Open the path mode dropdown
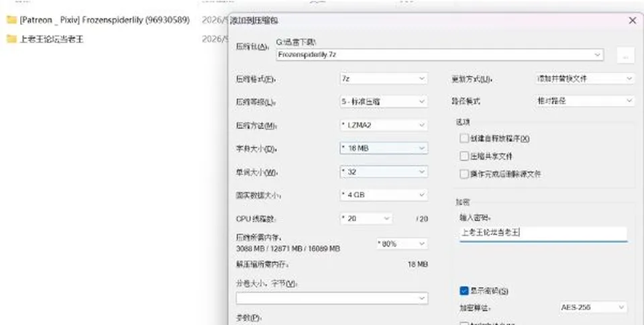This screenshot has width=644, height=325. click(585, 101)
